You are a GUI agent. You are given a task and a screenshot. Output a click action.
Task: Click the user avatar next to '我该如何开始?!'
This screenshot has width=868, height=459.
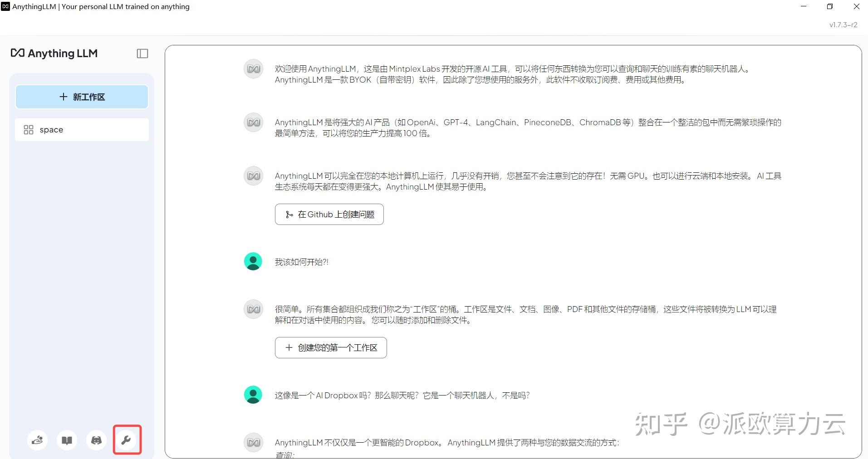pyautogui.click(x=253, y=261)
